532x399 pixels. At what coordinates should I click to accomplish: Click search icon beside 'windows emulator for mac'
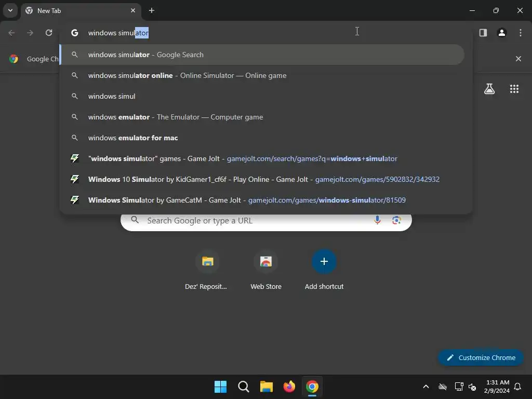(75, 138)
